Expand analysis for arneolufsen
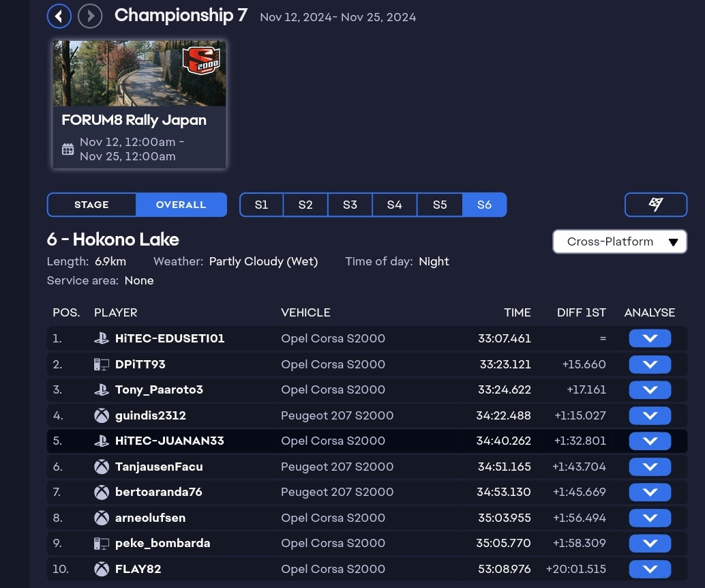Image resolution: width=705 pixels, height=588 pixels. coord(650,518)
